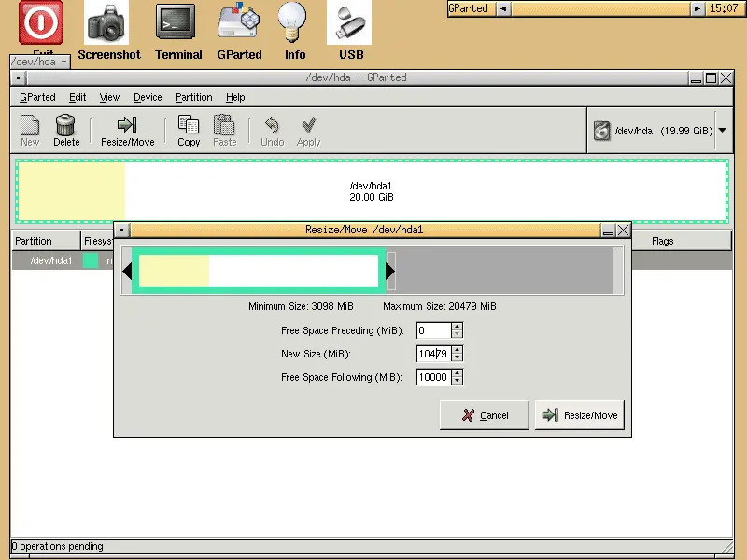Open the View menu
The width and height of the screenshot is (747, 560).
[109, 97]
